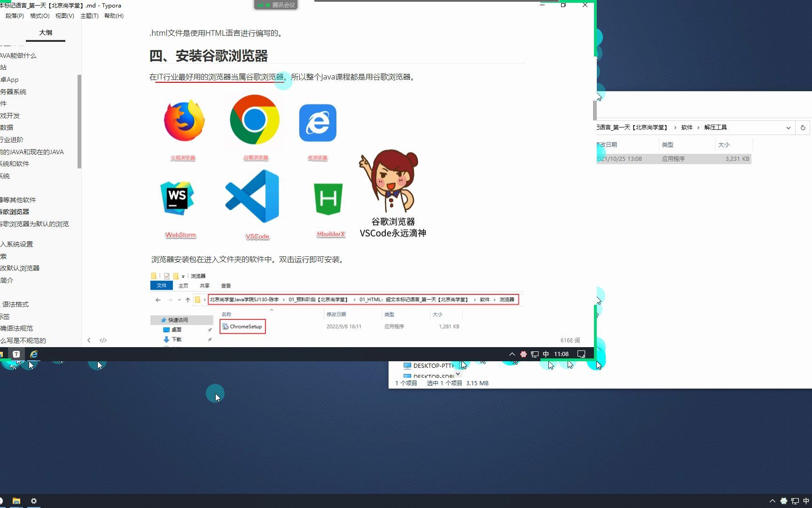Open notification center icon beside the 11:08 clock
The image size is (812, 508).
581,354
